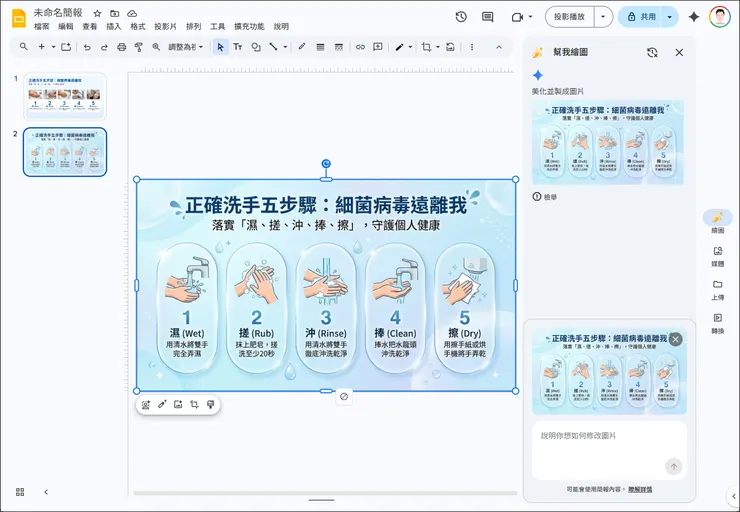Open the border color pencil tool
Viewport: 740px width, 512px height.
point(302,47)
